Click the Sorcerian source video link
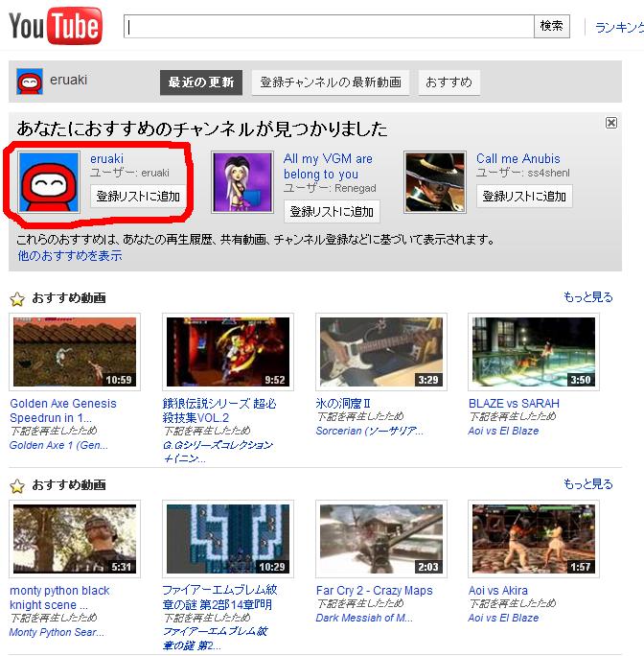 coord(369,431)
